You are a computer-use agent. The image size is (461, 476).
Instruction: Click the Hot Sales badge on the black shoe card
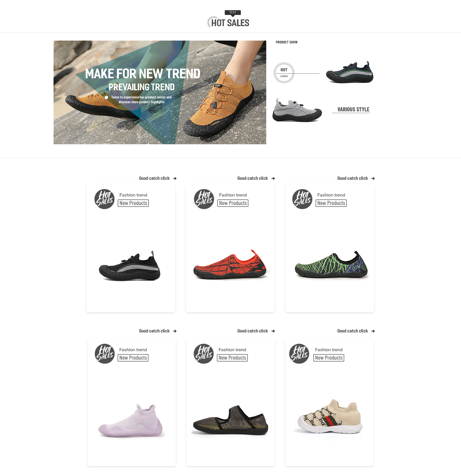click(x=104, y=199)
